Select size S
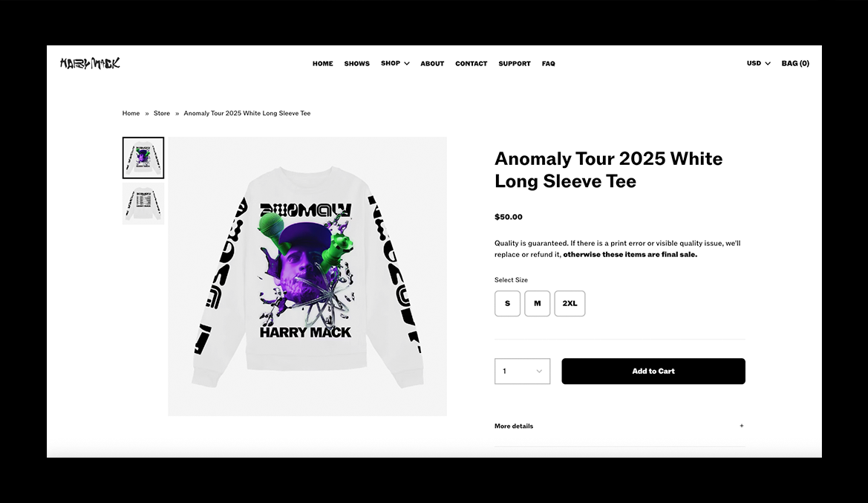The width and height of the screenshot is (868, 503). tap(507, 304)
